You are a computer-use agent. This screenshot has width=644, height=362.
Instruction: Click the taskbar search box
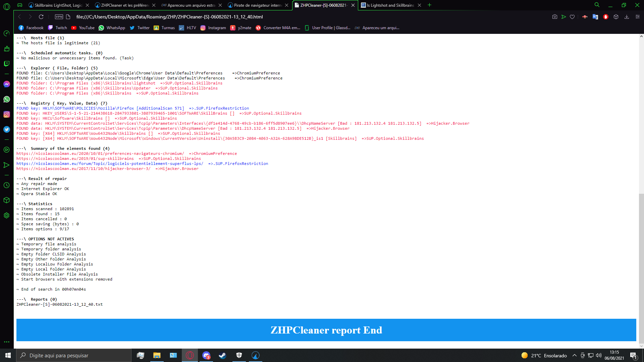coord(74,355)
